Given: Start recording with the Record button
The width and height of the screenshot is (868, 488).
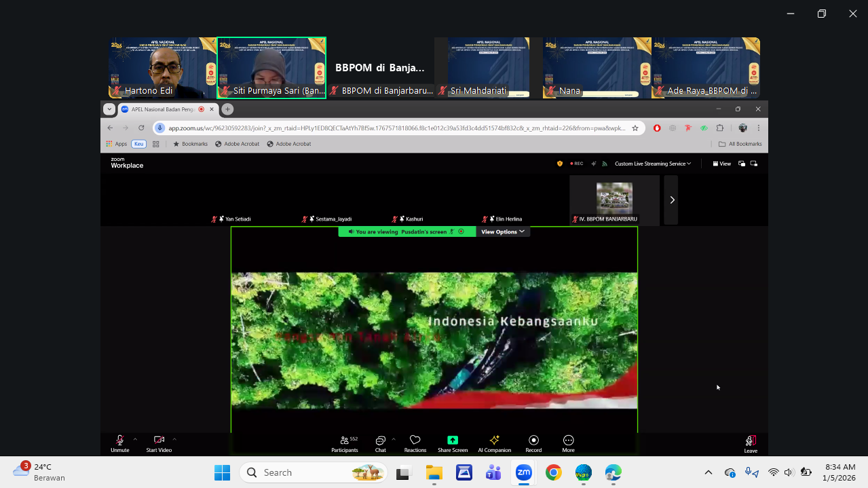Looking at the screenshot, I should point(533,443).
